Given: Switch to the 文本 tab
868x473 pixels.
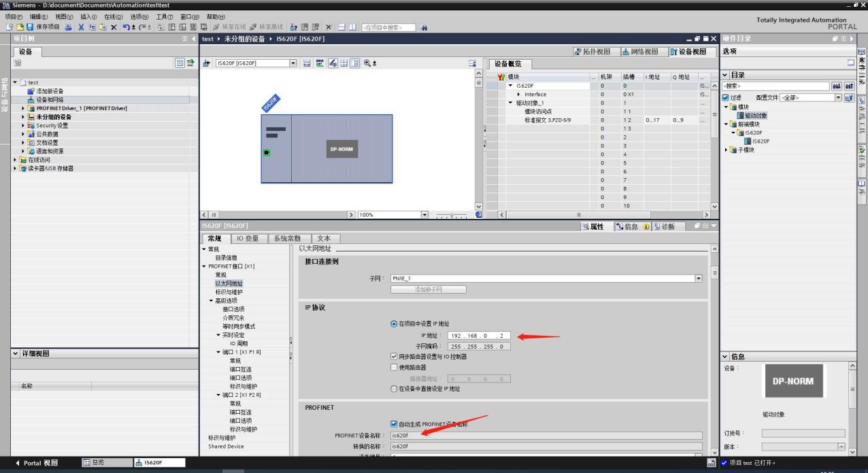Looking at the screenshot, I should (324, 239).
